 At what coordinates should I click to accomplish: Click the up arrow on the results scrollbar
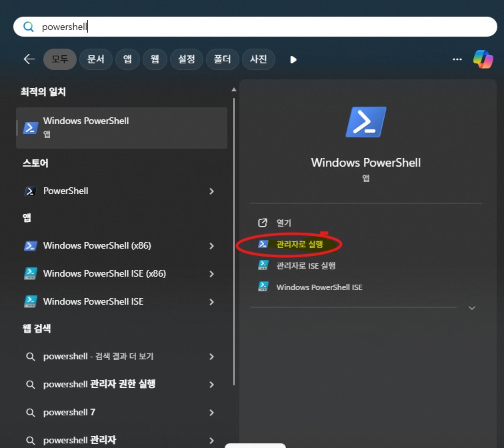(x=234, y=89)
